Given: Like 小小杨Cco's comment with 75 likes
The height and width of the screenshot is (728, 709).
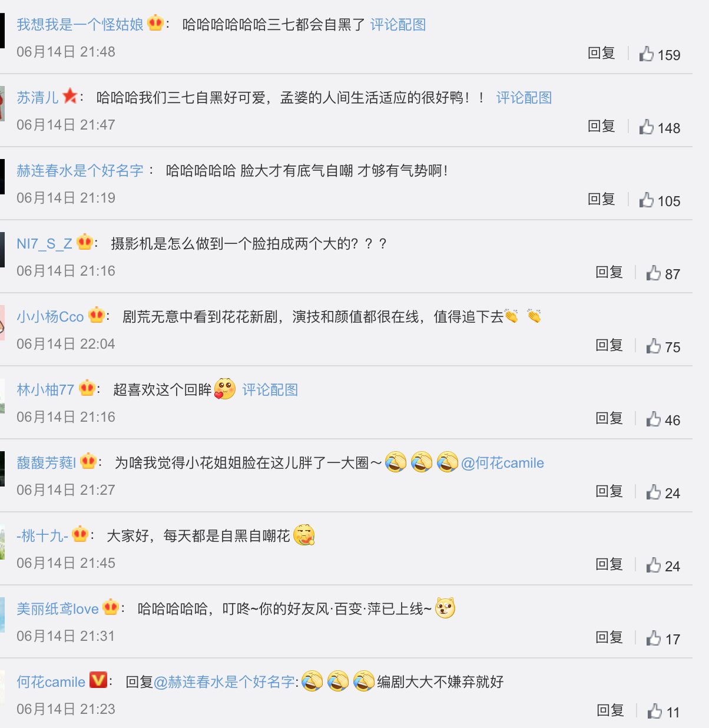Looking at the screenshot, I should pyautogui.click(x=654, y=346).
